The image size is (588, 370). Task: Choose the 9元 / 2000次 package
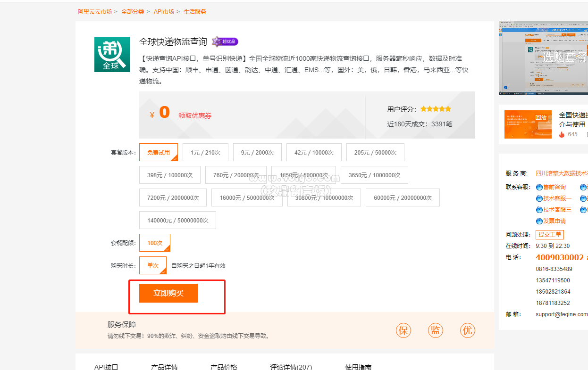pyautogui.click(x=257, y=152)
